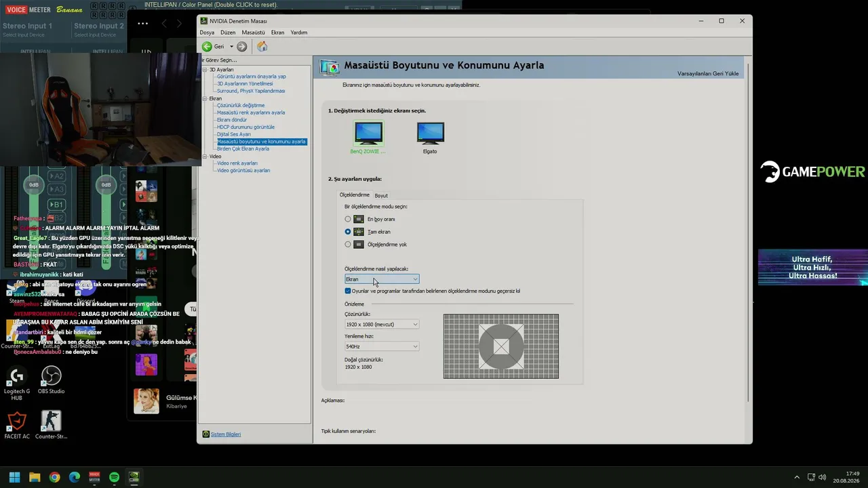Click the grey forward arrow in NVIDIA toolbar
Viewport: 868px width, 488px height.
[241, 47]
